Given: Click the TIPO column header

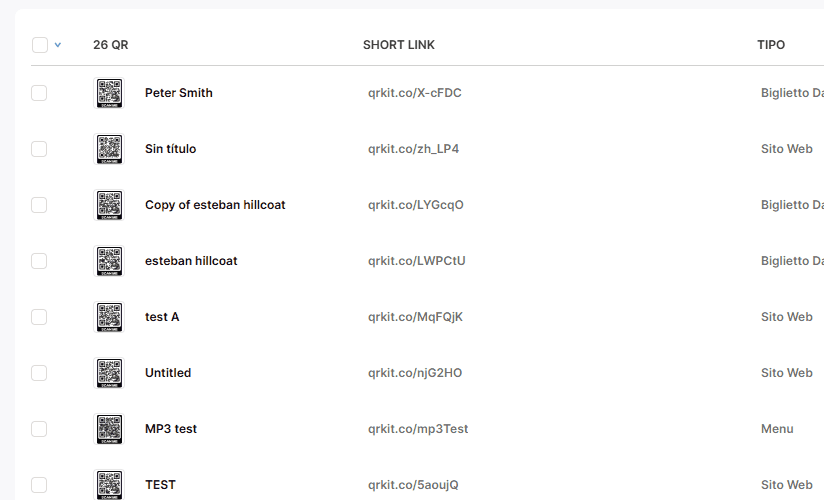Looking at the screenshot, I should [771, 45].
